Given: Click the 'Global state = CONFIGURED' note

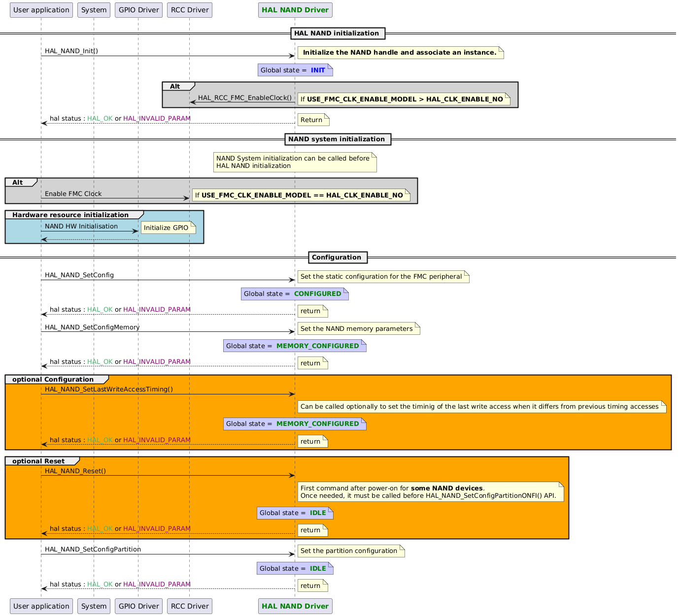Looking at the screenshot, I should [295, 294].
